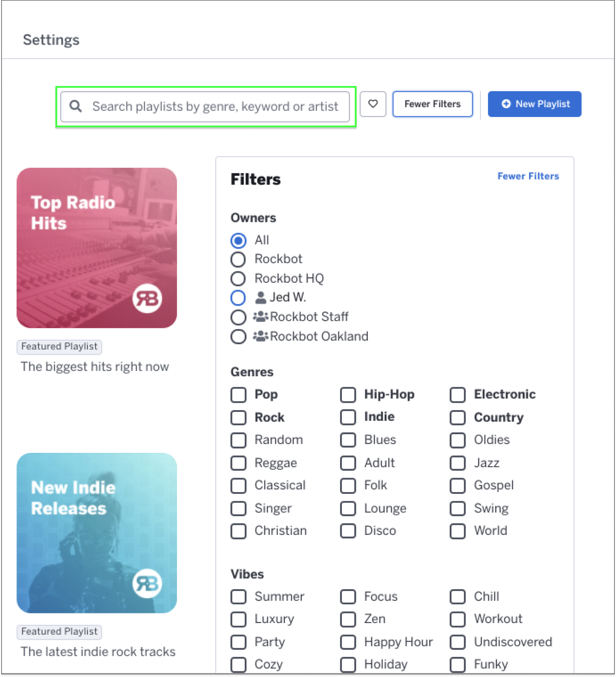Enable the Jazz genre filter
This screenshot has width=616, height=677.
pyautogui.click(x=457, y=463)
